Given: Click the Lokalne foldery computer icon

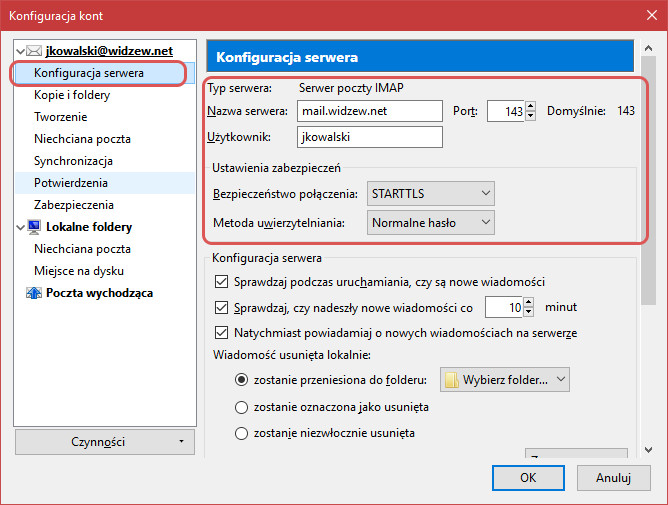Looking at the screenshot, I should click(x=34, y=227).
